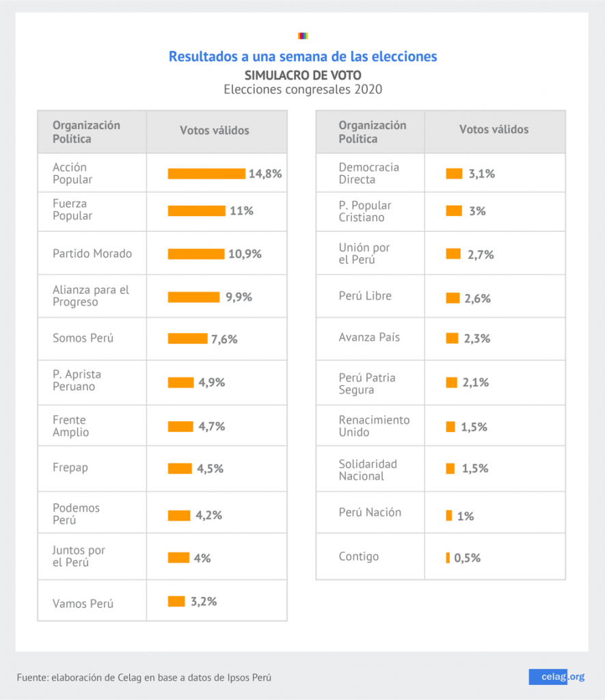
Task: Click the Juntos por el Perú label
Action: pos(79,556)
